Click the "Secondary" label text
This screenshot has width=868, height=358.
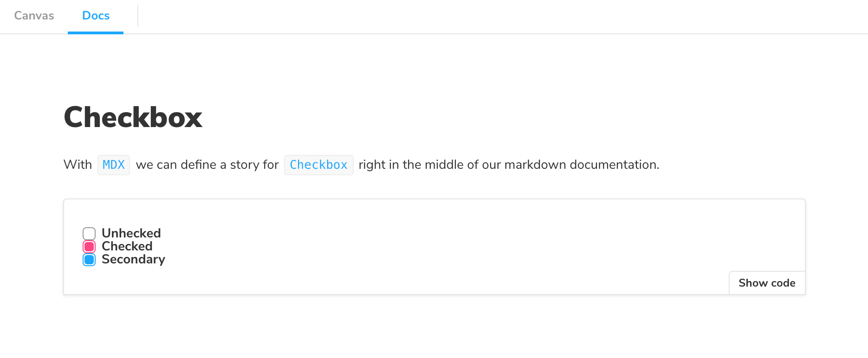pyautogui.click(x=133, y=259)
